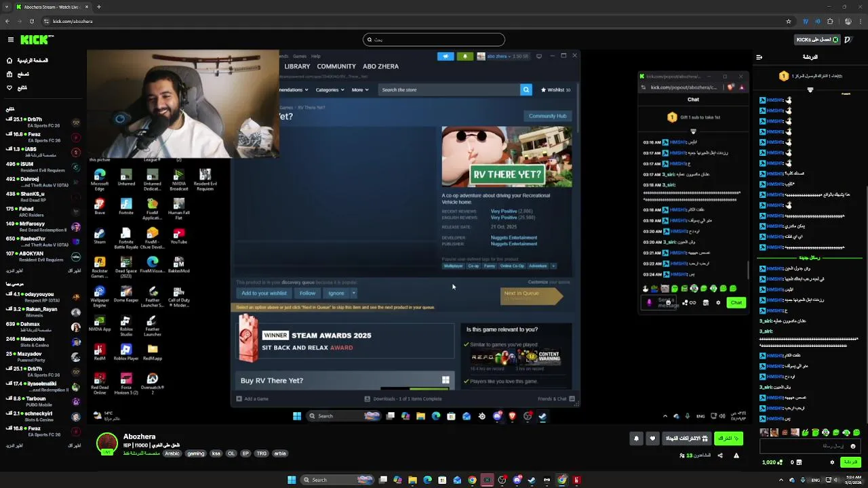Click the Forza Horizon 5 desktop icon
This screenshot has height=488, width=868.
pyautogui.click(x=126, y=383)
